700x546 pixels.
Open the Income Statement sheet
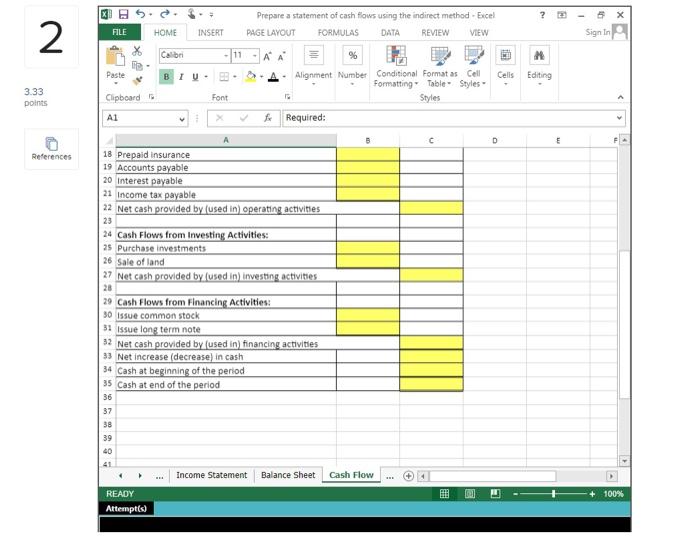(212, 475)
